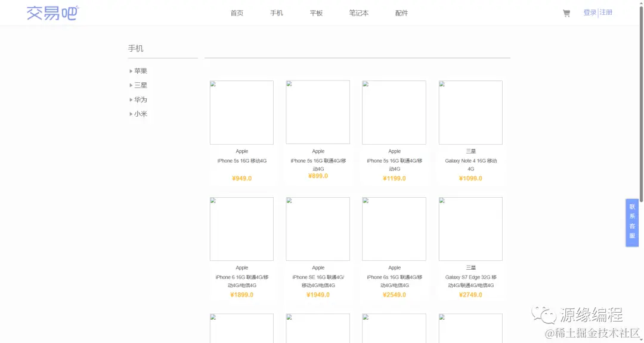Click the ¥2749.0 price
644x343 pixels.
(470, 295)
